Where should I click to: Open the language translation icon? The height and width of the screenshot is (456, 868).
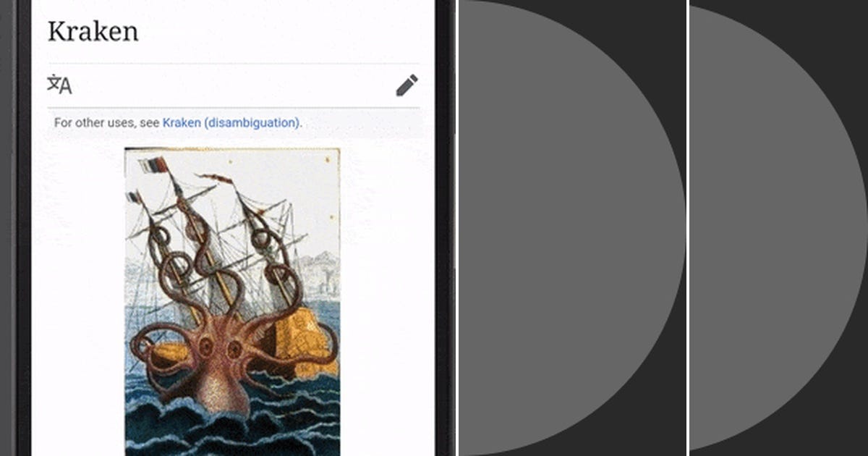pos(59,85)
